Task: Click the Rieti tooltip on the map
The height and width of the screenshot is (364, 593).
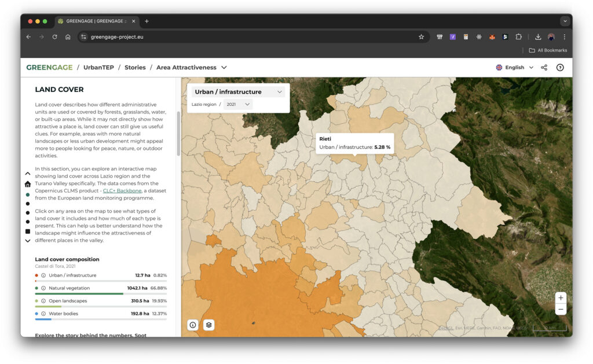Action: [x=354, y=143]
